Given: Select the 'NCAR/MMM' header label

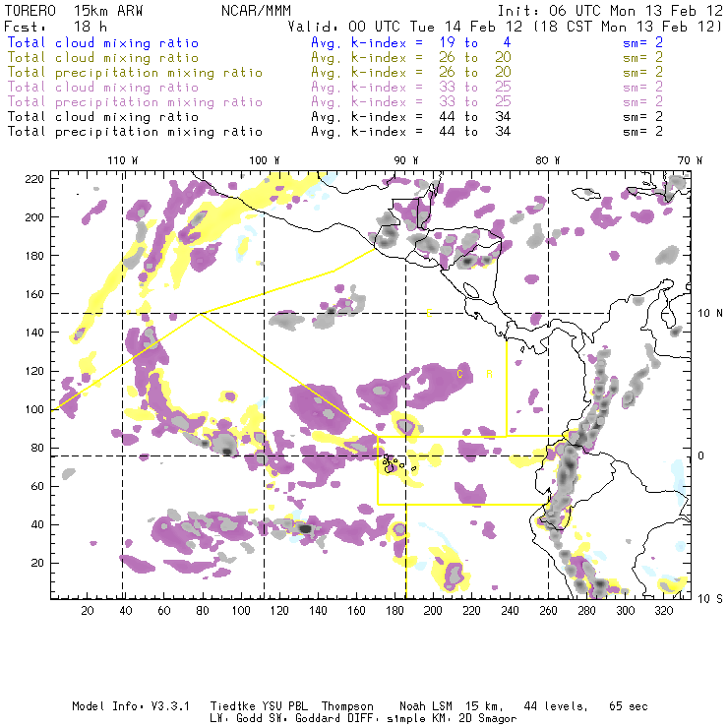Looking at the screenshot, I should pyautogui.click(x=256, y=11).
